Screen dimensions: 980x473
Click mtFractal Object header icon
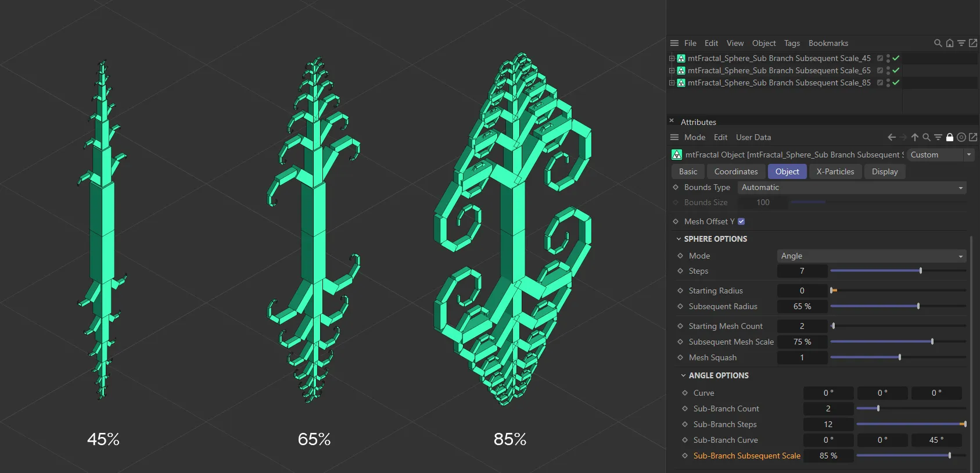(x=677, y=155)
